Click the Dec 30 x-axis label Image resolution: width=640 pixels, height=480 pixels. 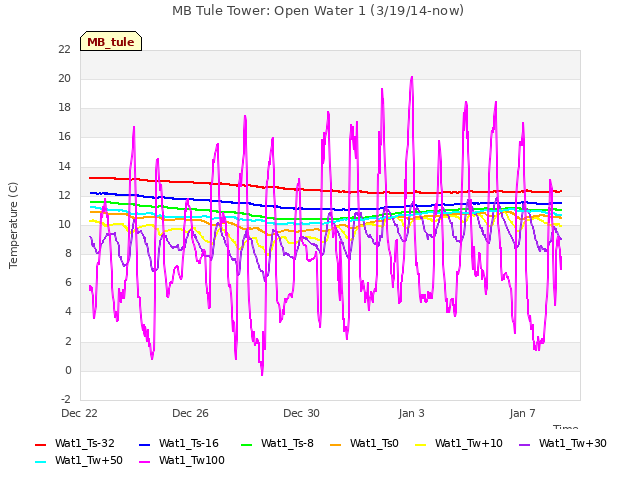click(x=301, y=413)
